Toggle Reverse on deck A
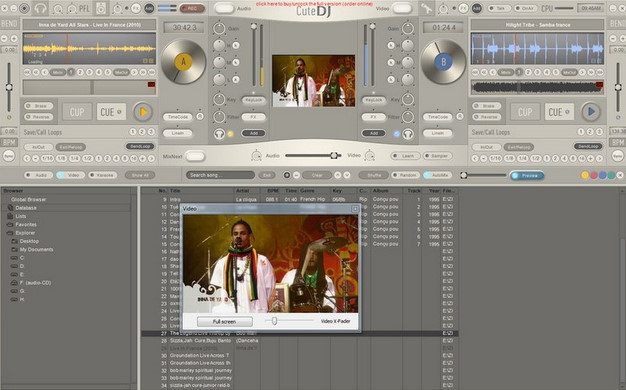Viewport: 626px width, 390px height. 39,117
